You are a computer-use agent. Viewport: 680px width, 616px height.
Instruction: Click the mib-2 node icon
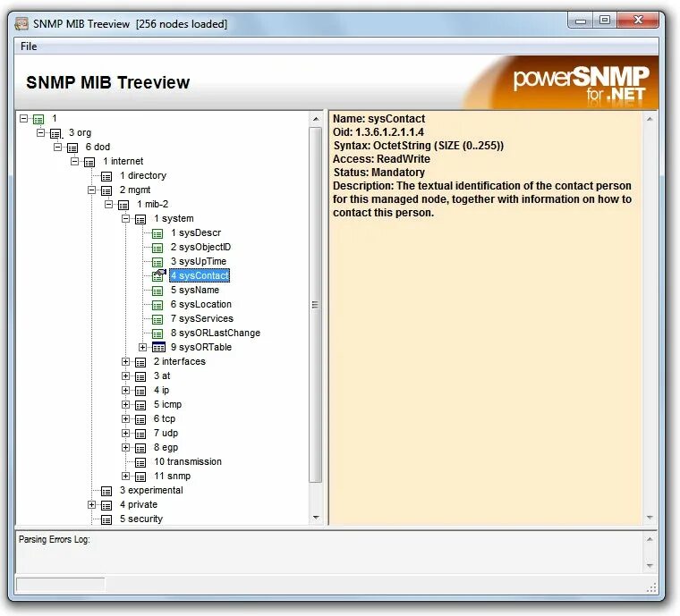[x=123, y=205]
